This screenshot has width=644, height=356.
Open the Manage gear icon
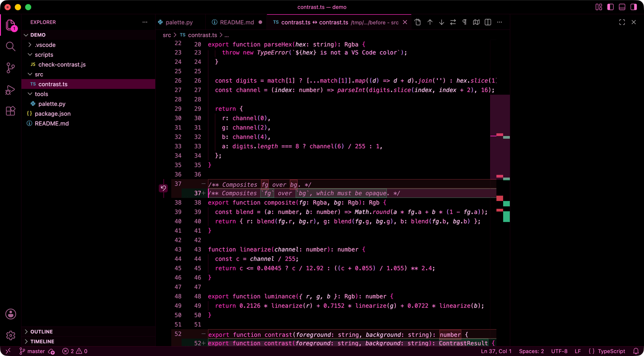[x=11, y=335]
